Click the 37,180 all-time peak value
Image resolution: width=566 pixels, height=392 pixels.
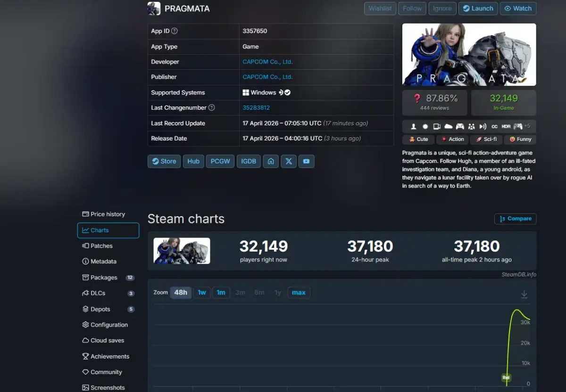pos(477,246)
